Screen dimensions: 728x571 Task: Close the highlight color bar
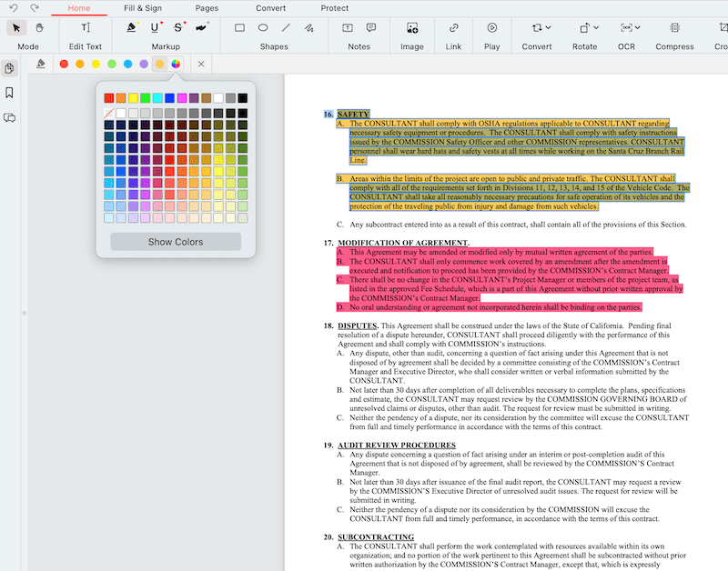click(201, 64)
